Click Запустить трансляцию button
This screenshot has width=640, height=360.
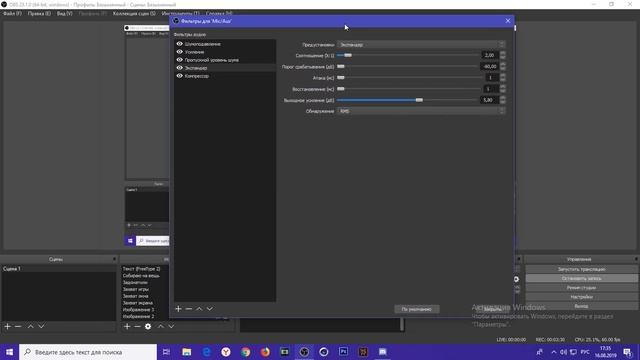581,269
